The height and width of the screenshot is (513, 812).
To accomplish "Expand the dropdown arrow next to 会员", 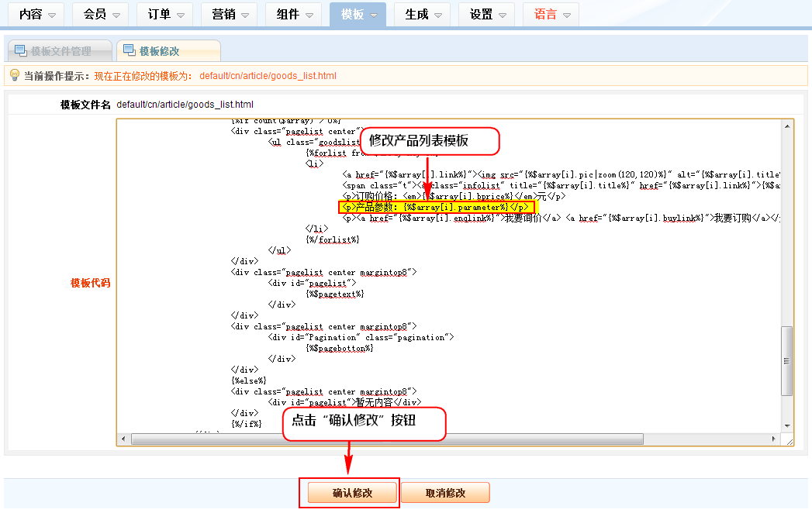I will tap(116, 15).
